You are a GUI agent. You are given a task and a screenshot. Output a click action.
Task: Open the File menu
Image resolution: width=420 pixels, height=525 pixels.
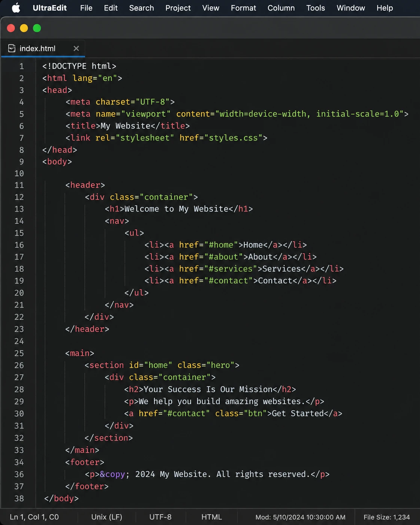(86, 8)
